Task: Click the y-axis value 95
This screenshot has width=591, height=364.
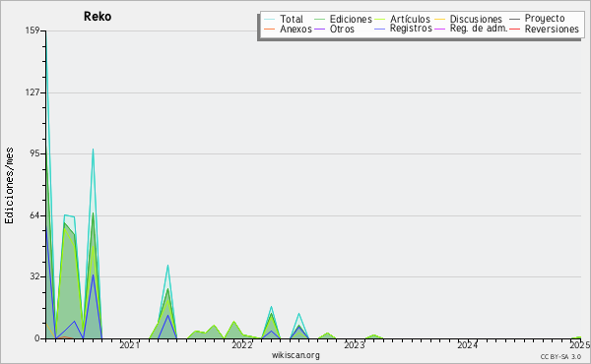Action: (x=34, y=153)
